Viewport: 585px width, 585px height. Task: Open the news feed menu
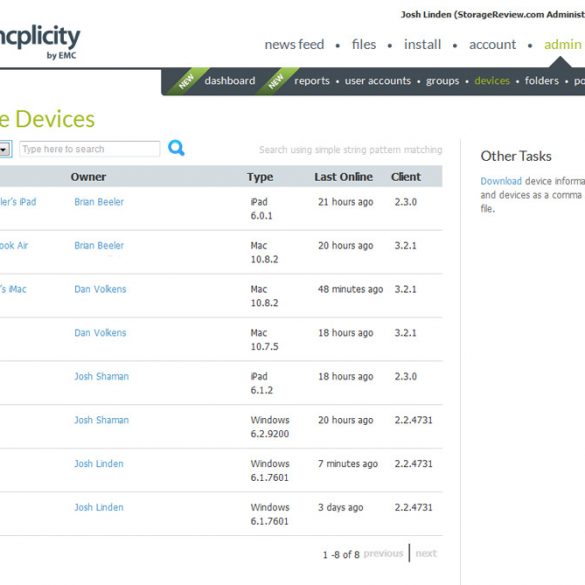(294, 44)
